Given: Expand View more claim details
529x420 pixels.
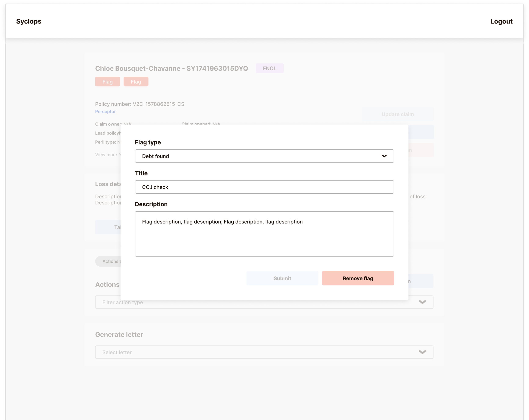Looking at the screenshot, I should (x=106, y=154).
